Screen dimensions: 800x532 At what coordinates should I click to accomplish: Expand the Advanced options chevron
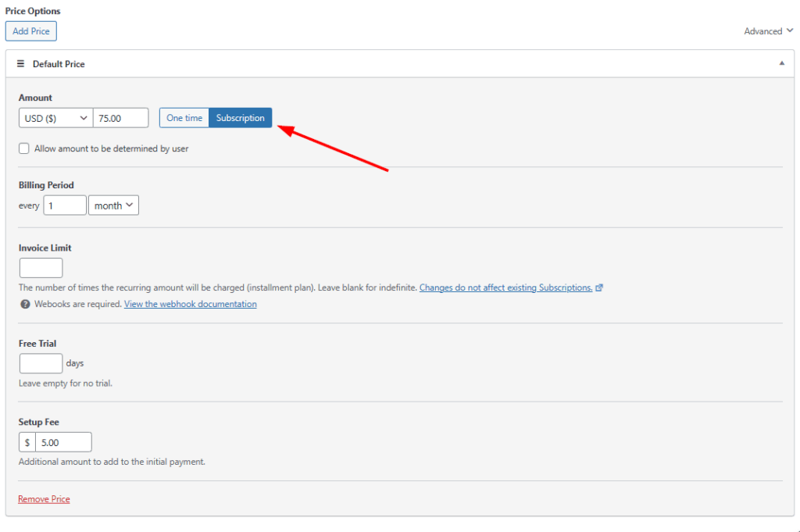pyautogui.click(x=790, y=31)
